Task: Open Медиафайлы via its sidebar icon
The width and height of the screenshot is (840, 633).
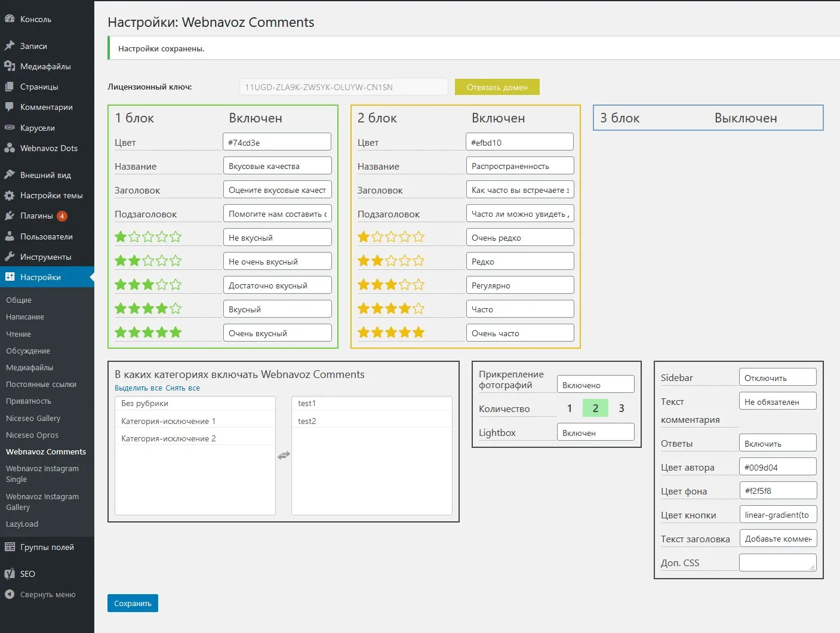Action: [x=10, y=66]
